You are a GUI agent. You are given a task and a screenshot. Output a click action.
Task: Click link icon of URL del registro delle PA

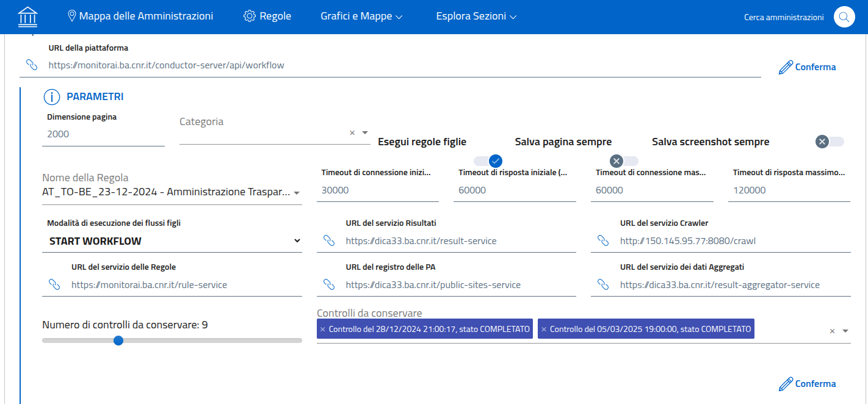[328, 284]
